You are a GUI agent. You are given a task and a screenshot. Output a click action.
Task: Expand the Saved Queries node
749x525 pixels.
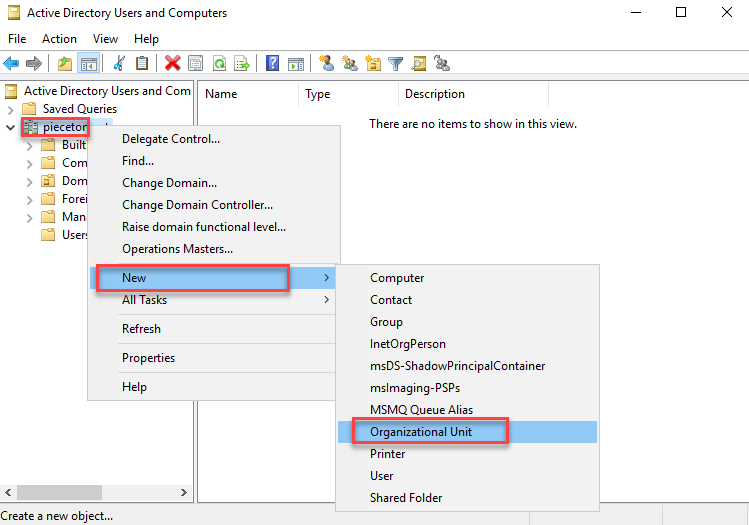11,110
